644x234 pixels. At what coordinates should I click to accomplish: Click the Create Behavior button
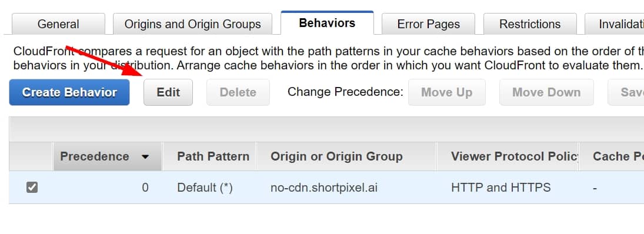pyautogui.click(x=69, y=92)
